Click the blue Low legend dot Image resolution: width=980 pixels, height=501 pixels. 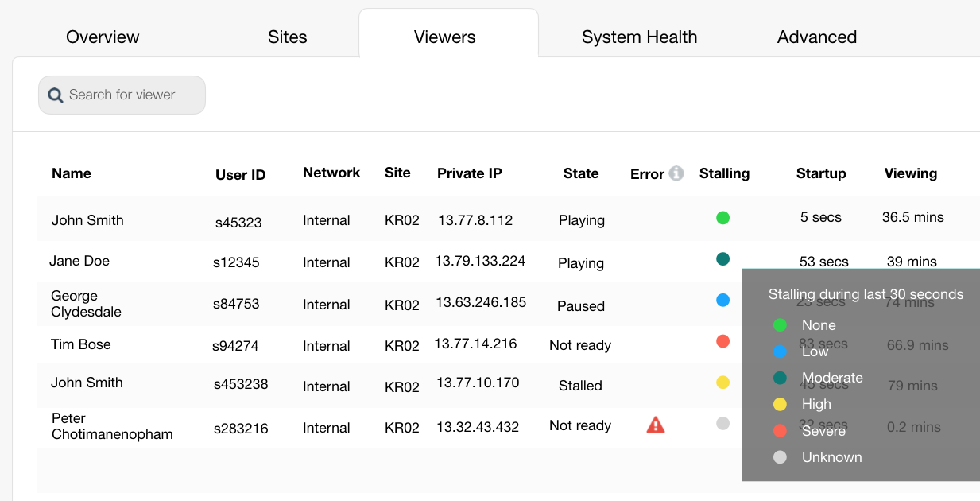780,351
